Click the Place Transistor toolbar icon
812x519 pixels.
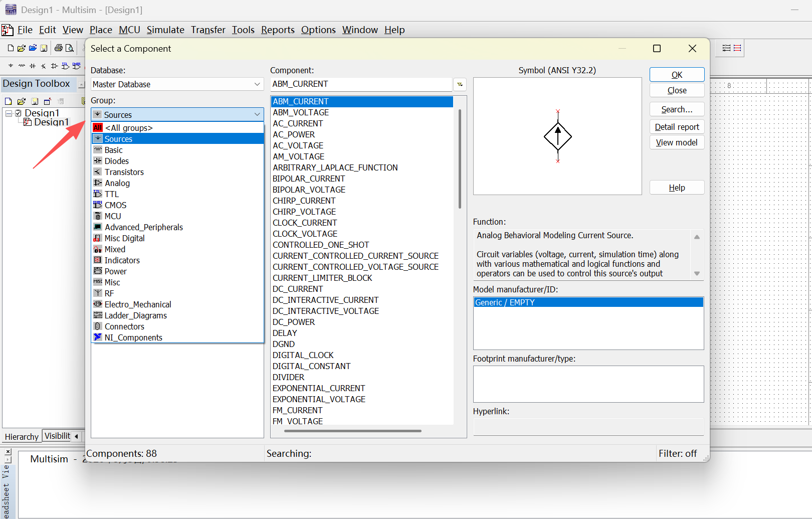[x=44, y=66]
